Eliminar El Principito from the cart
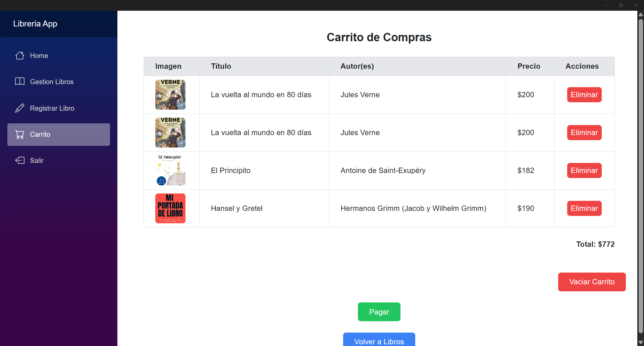 (x=584, y=171)
